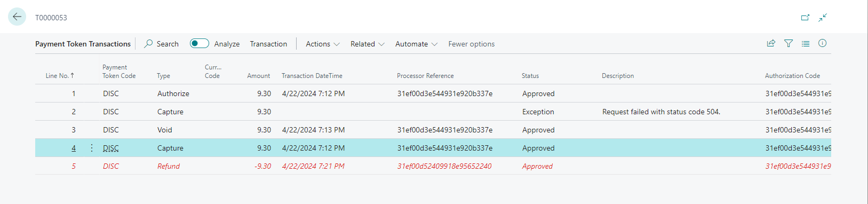Open the Transaction menu
868x204 pixels.
[x=268, y=44]
